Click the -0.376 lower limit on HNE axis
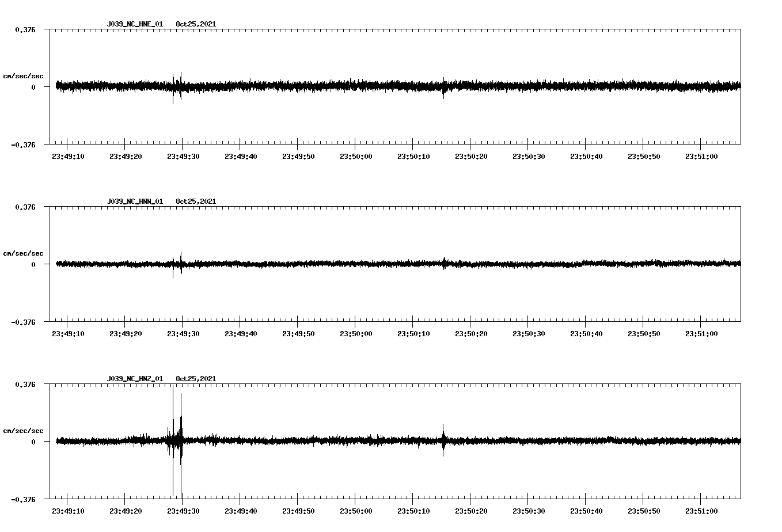Viewport: 782px width, 532px height. pyautogui.click(x=23, y=145)
